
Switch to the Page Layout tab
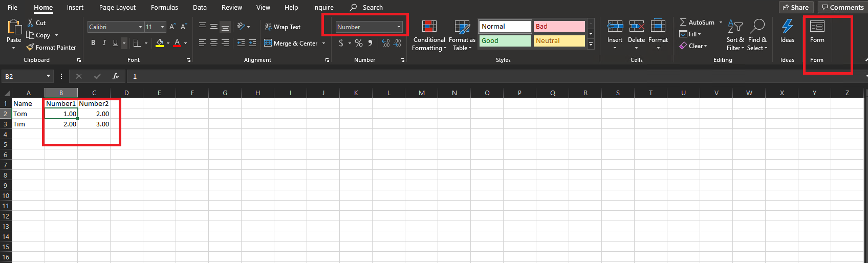117,7
